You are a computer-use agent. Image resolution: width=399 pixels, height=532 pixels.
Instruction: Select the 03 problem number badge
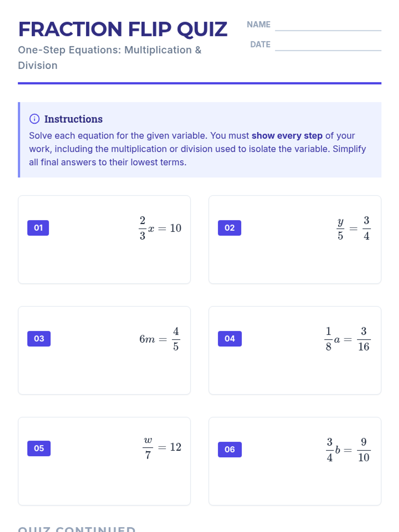coord(39,338)
